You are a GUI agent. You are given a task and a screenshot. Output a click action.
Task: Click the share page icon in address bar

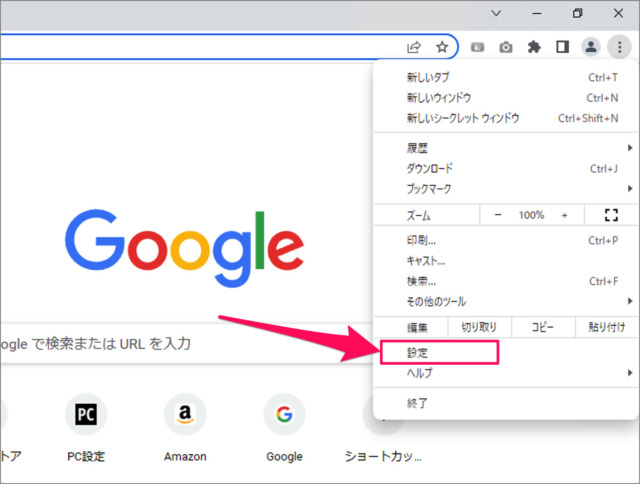pyautogui.click(x=414, y=47)
